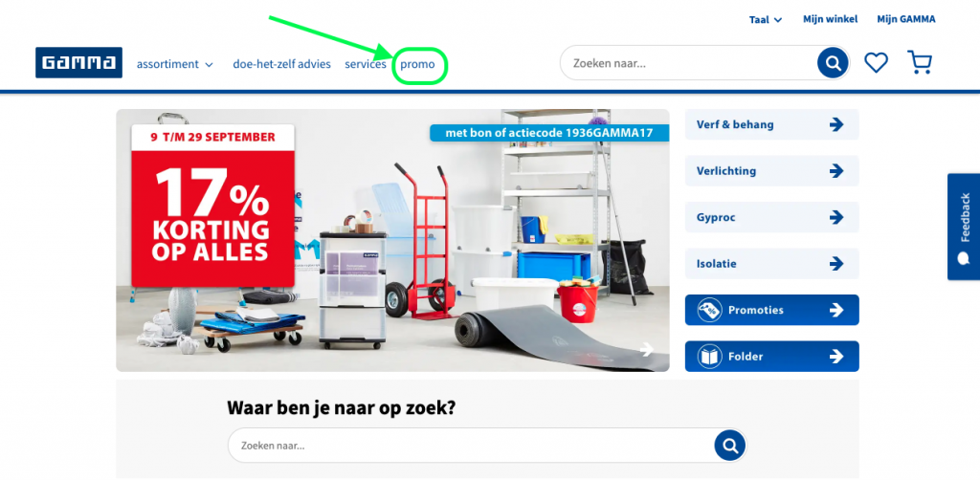Click the arrow next to Verf & behang
The width and height of the screenshot is (980, 480).
pos(835,125)
